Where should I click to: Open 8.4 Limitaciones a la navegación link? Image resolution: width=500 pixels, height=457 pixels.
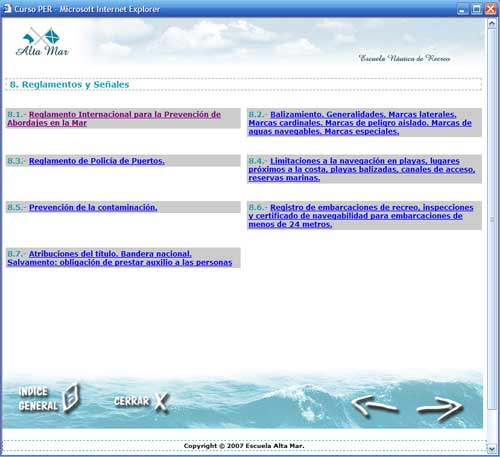click(x=362, y=169)
